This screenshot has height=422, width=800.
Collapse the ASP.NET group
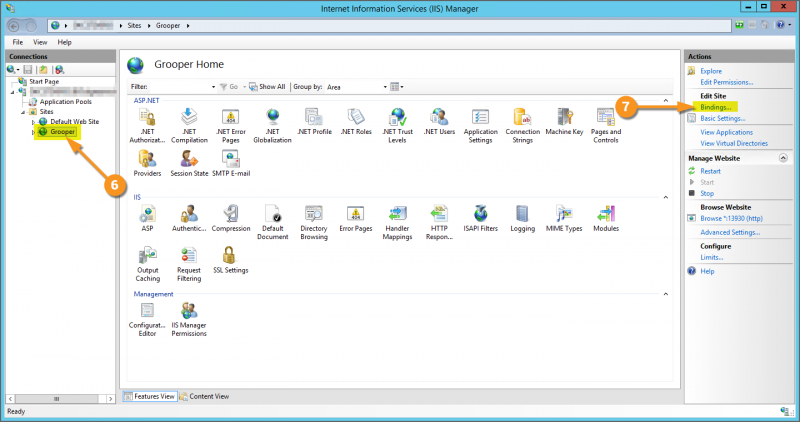(665, 101)
